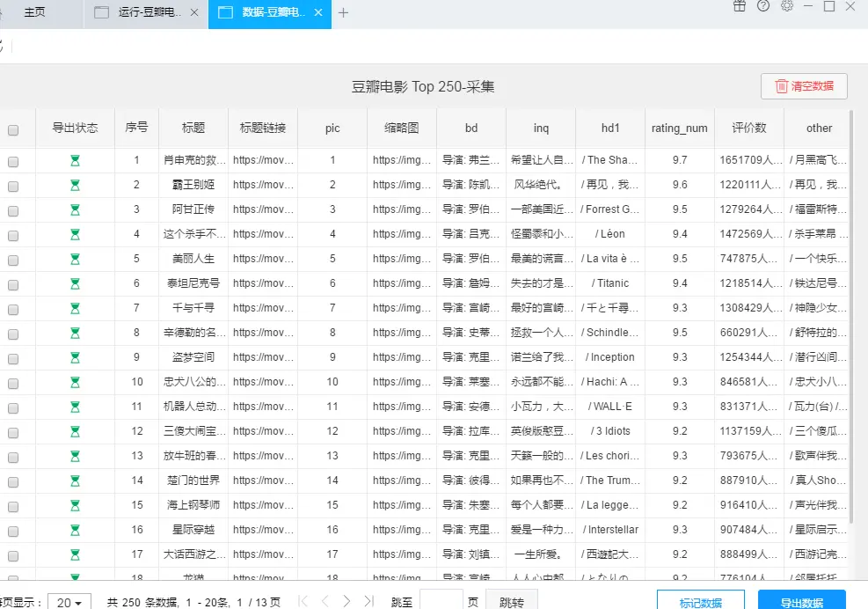
Task: Check the checkbox for row 盗梦空间
Action: (13, 359)
